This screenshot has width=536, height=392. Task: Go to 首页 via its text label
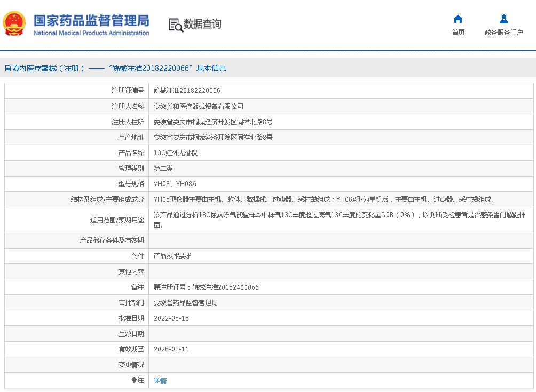(458, 33)
